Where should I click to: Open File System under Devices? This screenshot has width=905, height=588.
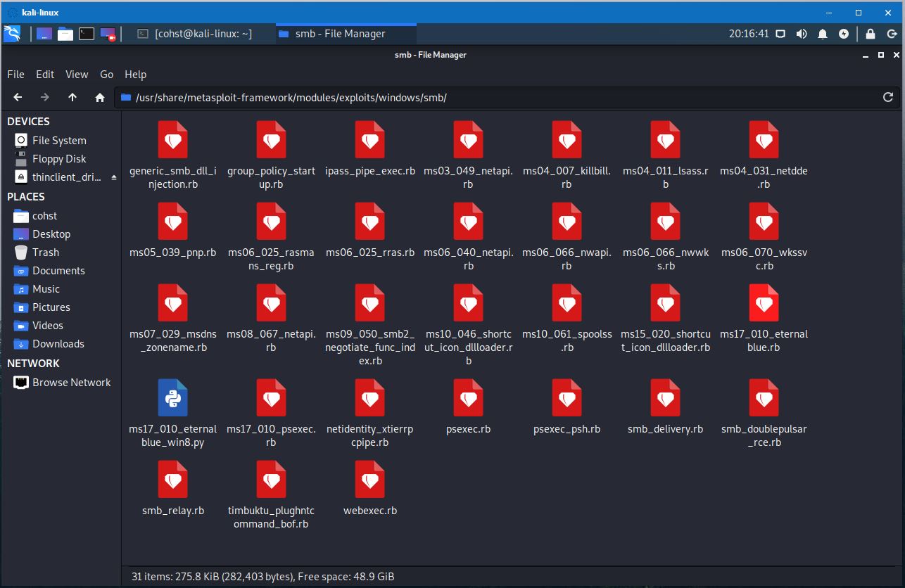point(59,141)
